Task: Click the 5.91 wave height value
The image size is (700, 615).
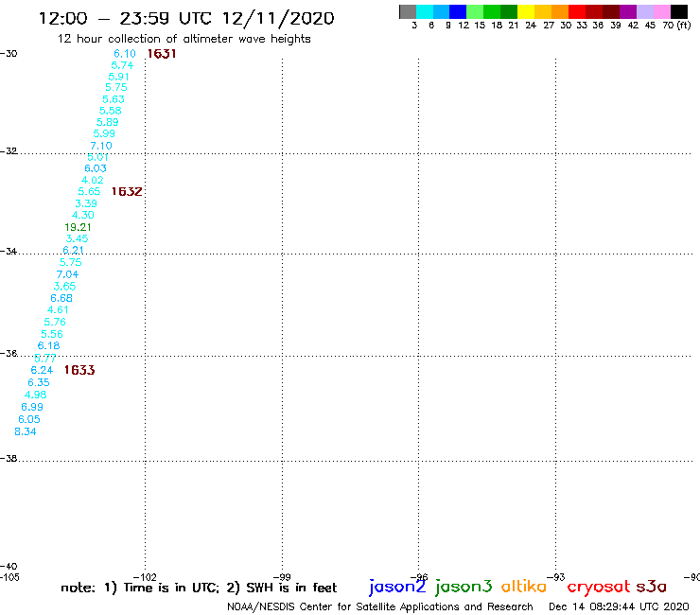Action: tap(119, 77)
